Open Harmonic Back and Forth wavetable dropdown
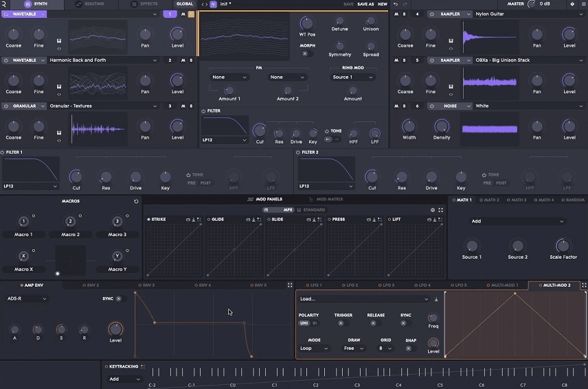Image resolution: width=588 pixels, height=389 pixels. (x=103, y=60)
